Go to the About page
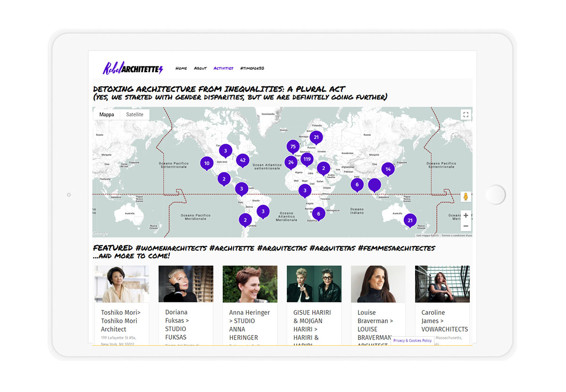 200,68
